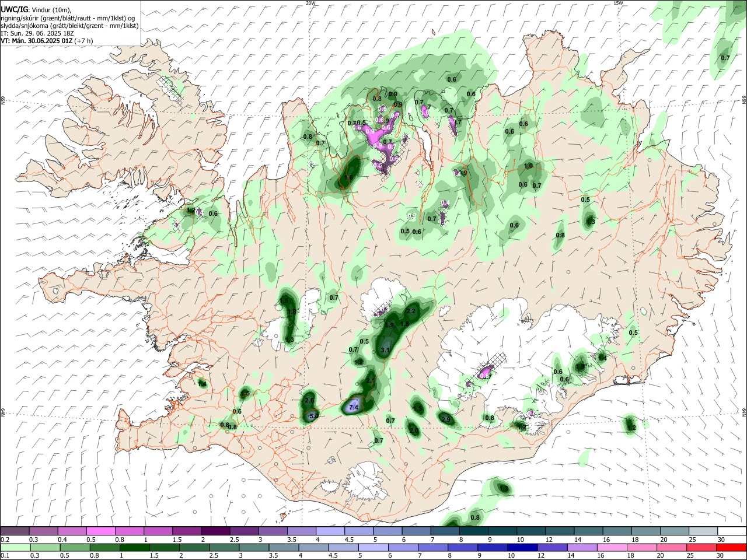Click the 20W longitude label

tap(310, 3)
